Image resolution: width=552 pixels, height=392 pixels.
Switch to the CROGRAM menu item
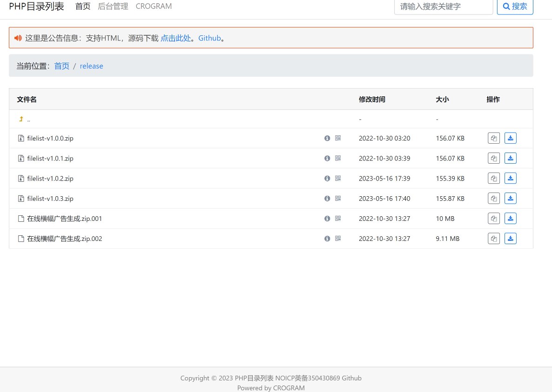[154, 6]
